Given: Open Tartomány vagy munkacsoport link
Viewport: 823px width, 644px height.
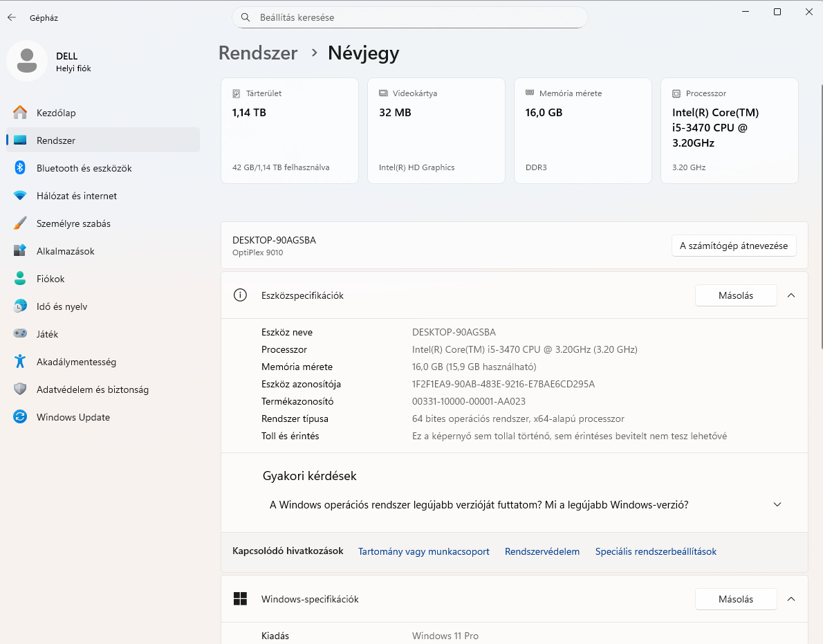Looking at the screenshot, I should point(423,551).
